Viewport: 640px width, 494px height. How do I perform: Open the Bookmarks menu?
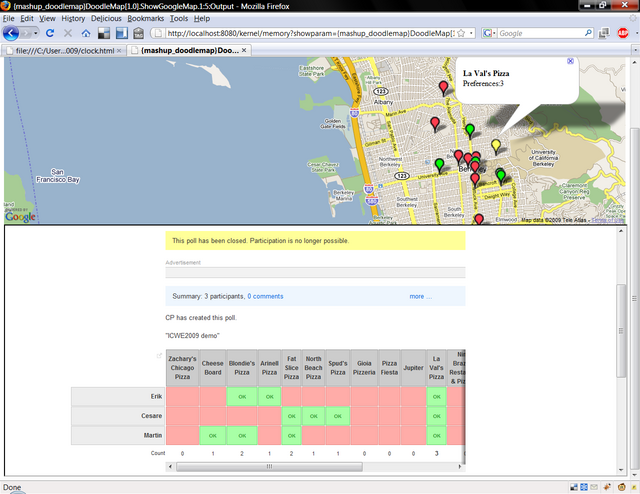pos(146,18)
